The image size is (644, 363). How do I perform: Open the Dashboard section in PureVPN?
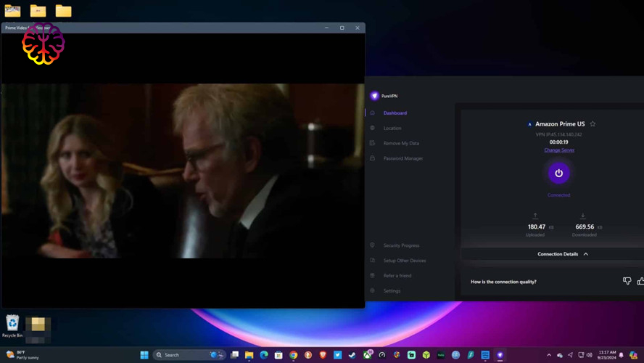[395, 113]
